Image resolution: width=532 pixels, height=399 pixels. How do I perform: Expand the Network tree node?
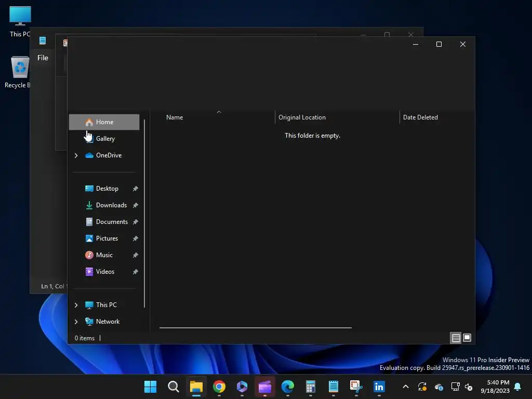click(x=76, y=322)
